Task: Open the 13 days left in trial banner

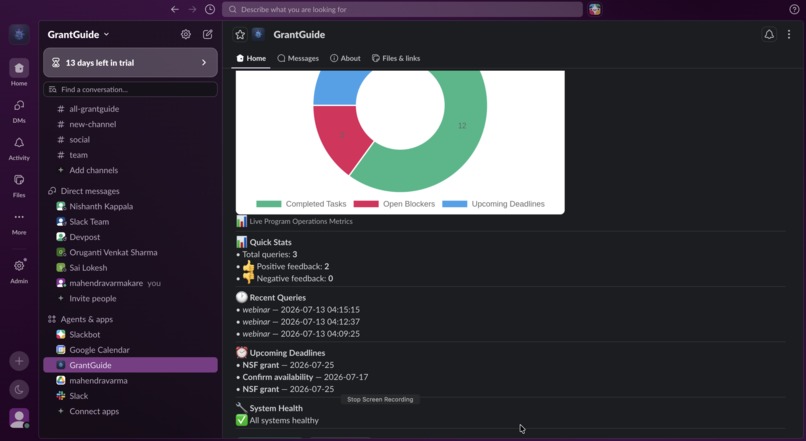Action: pyautogui.click(x=131, y=63)
